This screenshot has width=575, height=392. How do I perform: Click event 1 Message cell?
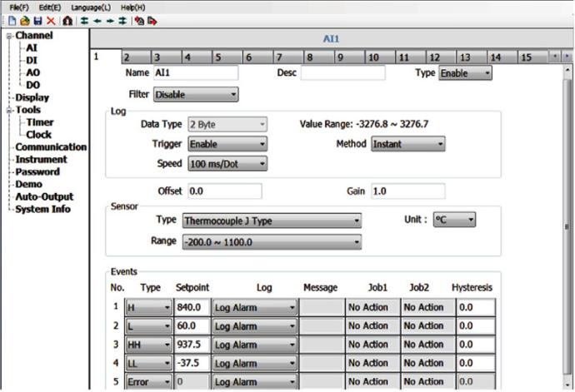(322, 307)
